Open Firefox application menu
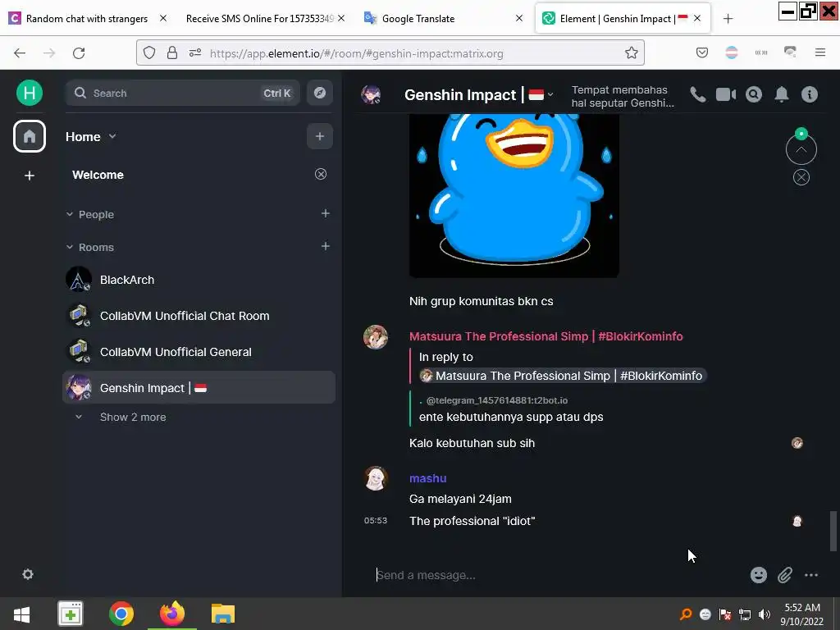Screen dimensions: 840x630 pyautogui.click(x=819, y=52)
